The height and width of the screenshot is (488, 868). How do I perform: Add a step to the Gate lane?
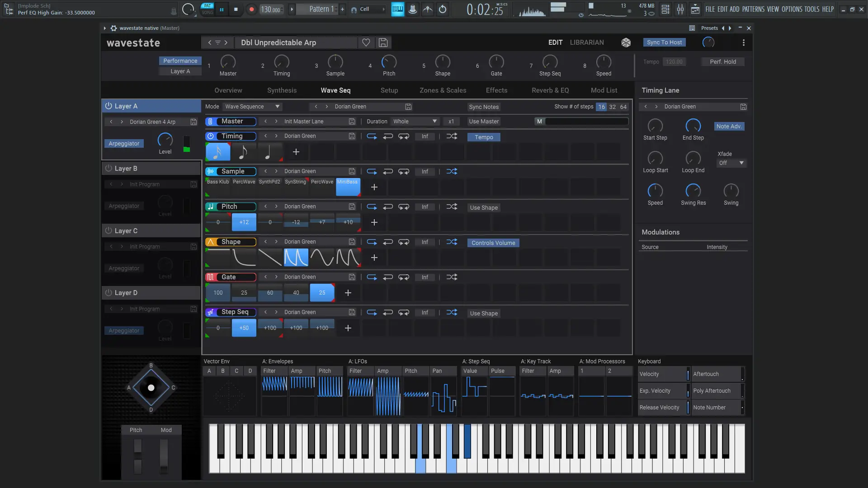tap(348, 293)
